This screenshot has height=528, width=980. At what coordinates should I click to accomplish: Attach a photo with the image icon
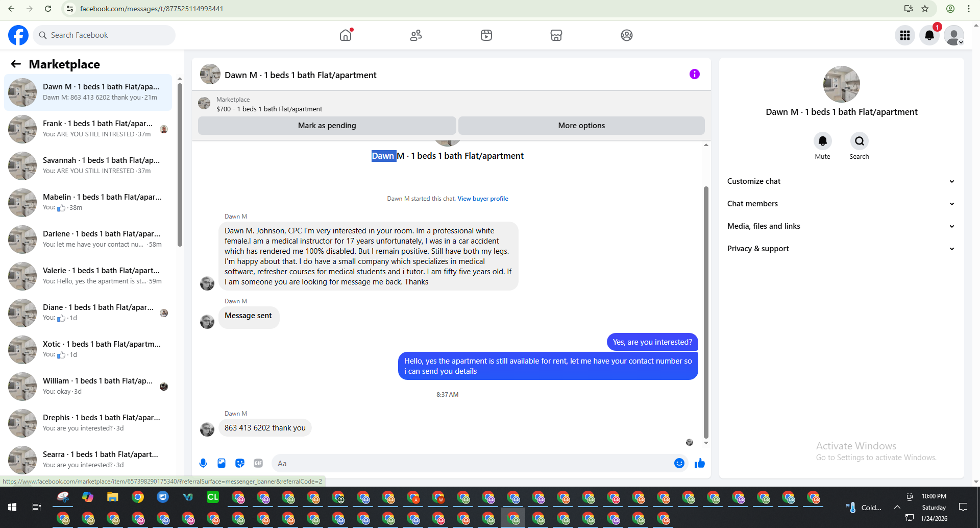(x=222, y=463)
